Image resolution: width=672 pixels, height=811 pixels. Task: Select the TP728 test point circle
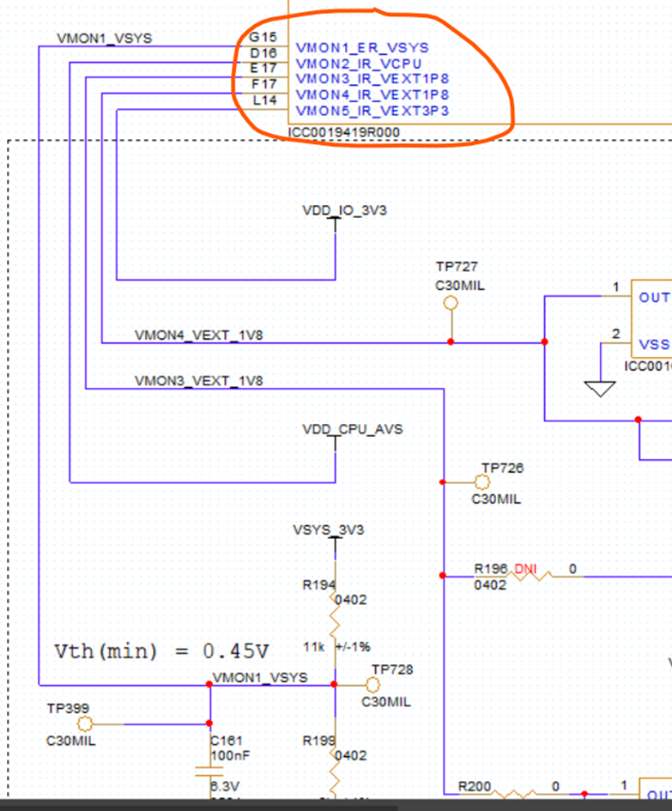372,685
